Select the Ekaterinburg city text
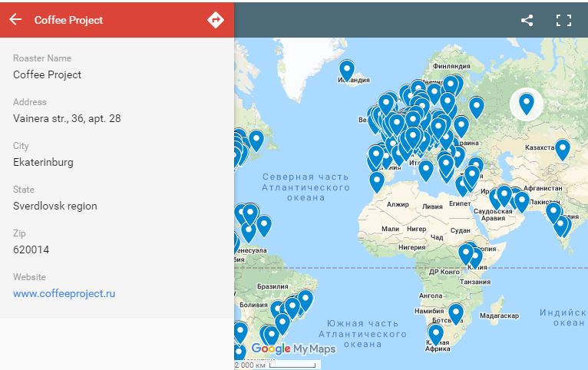The image size is (588, 370). pos(43,162)
